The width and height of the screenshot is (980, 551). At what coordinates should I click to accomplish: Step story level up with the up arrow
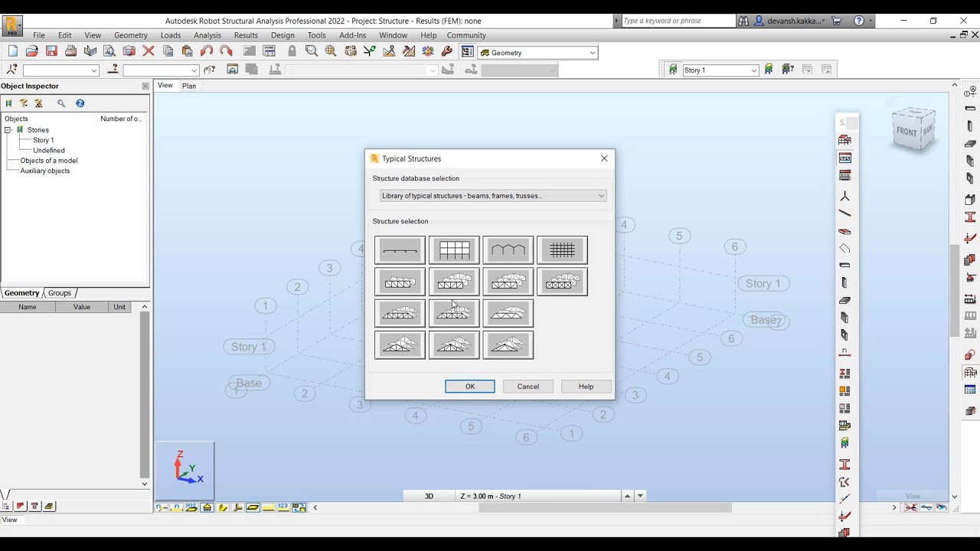pos(628,496)
